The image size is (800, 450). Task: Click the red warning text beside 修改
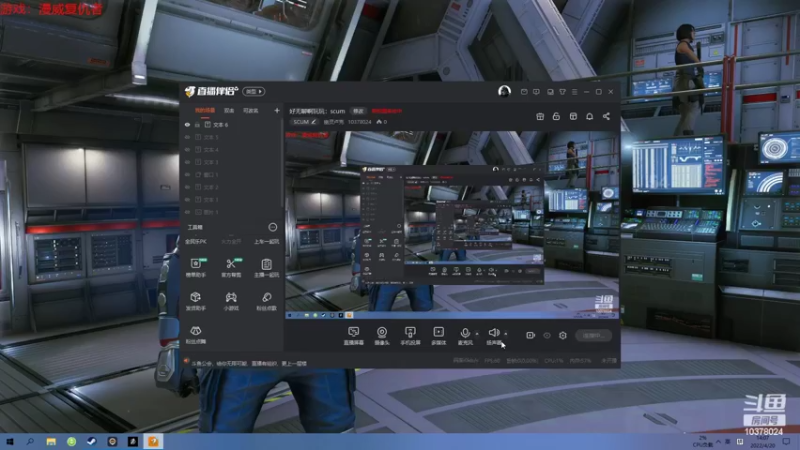tap(386, 111)
